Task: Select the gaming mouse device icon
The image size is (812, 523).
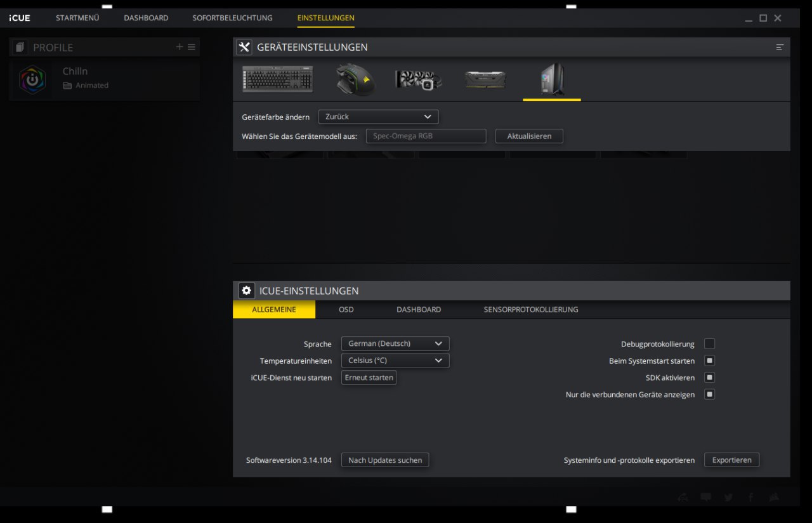Action: [x=355, y=80]
